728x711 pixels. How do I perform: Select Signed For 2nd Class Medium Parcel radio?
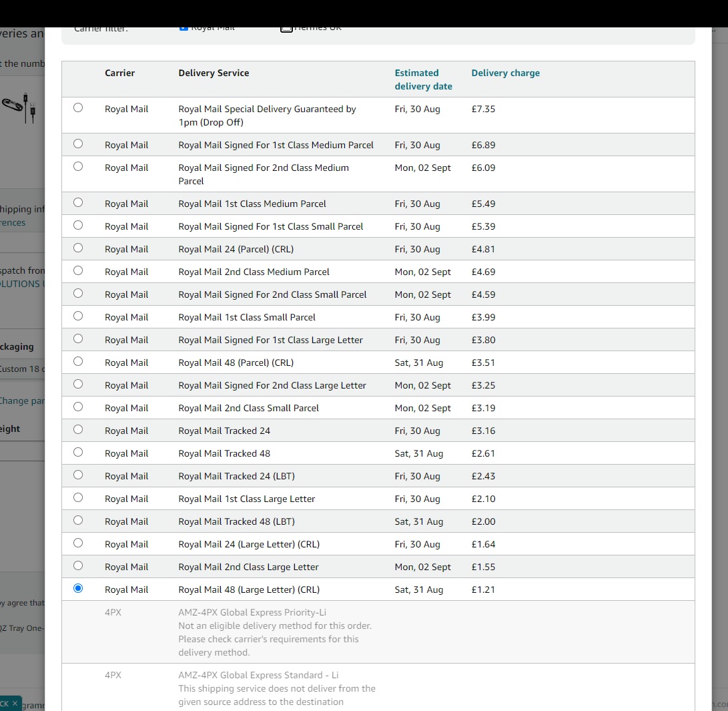(78, 167)
